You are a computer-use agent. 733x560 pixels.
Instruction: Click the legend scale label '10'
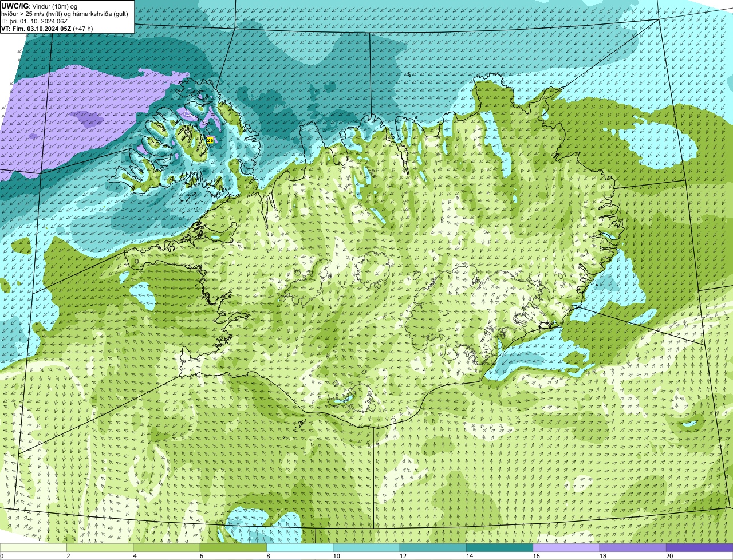point(336,556)
